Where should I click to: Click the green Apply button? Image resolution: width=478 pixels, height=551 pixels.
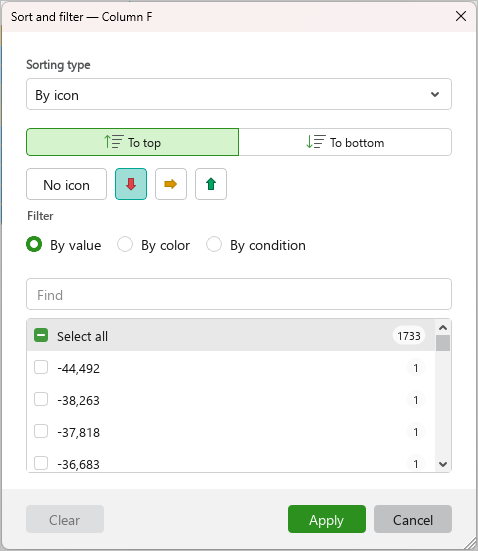pos(327,519)
